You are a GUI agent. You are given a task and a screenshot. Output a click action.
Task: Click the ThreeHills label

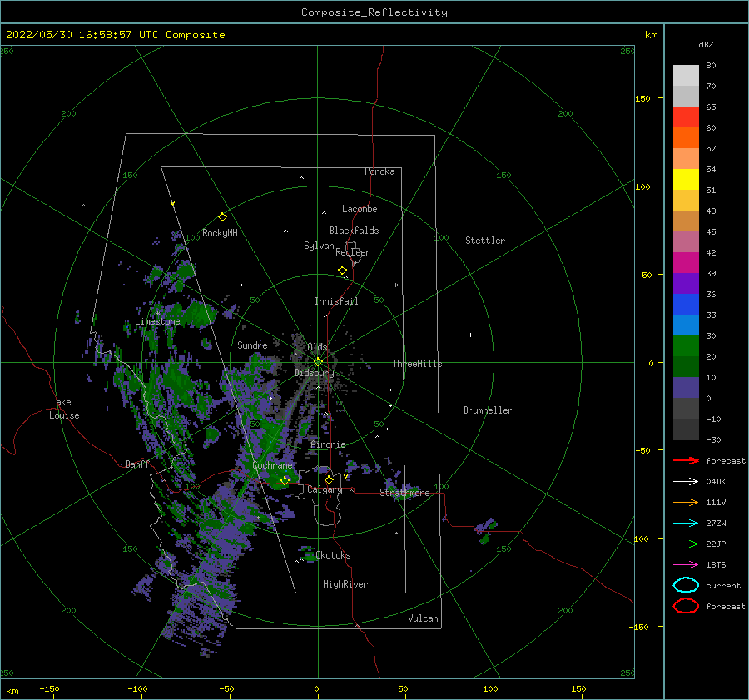pos(417,364)
